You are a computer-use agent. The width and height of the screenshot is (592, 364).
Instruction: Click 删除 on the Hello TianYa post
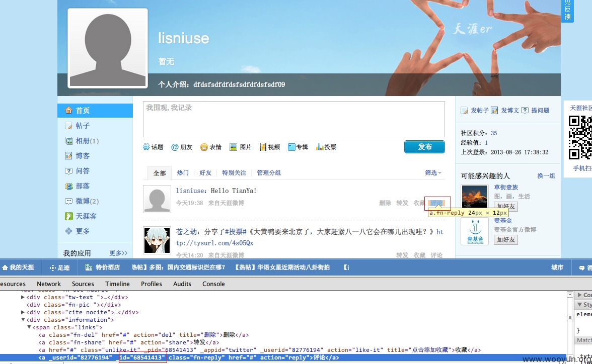coord(385,203)
